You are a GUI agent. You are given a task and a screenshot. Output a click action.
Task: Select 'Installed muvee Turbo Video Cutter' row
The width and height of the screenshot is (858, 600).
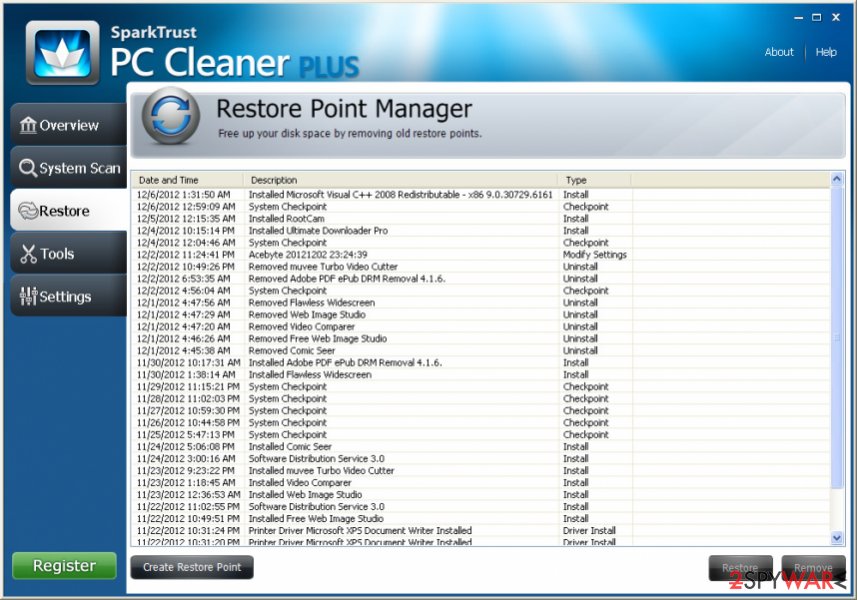[480, 471]
